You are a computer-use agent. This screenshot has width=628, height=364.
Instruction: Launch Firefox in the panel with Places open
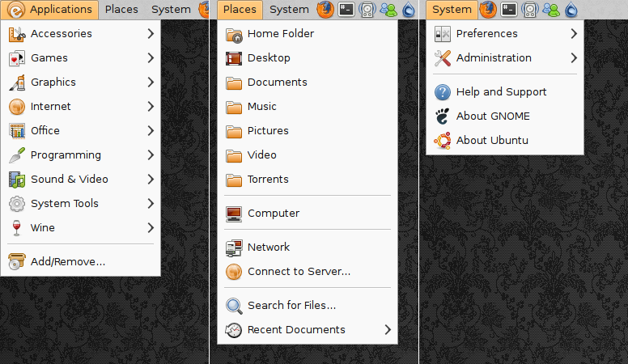(325, 10)
